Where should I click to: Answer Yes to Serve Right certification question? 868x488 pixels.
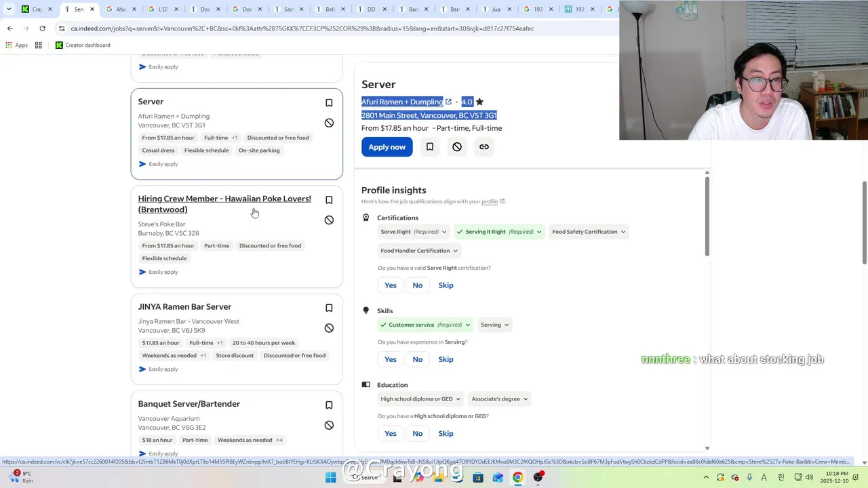391,285
